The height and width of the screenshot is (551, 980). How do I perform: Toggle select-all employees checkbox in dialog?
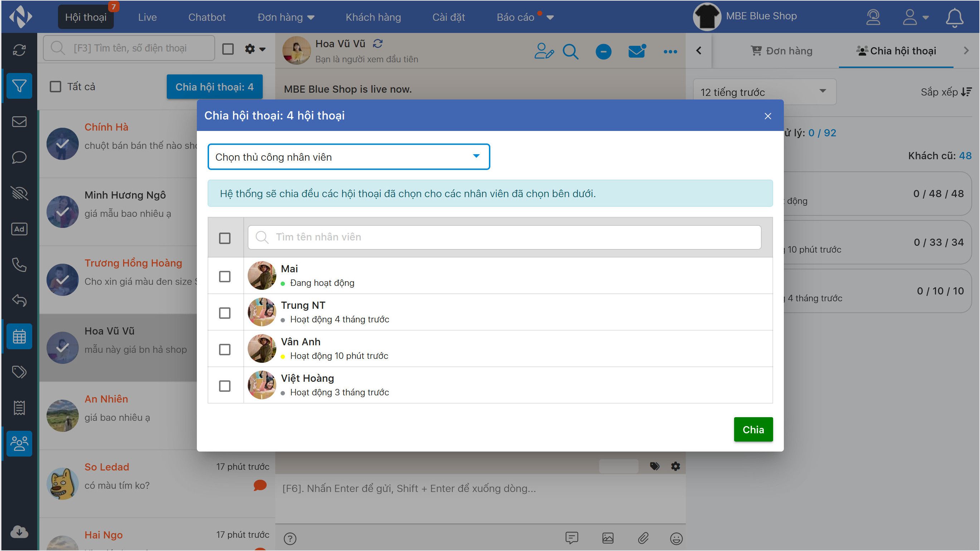point(225,238)
